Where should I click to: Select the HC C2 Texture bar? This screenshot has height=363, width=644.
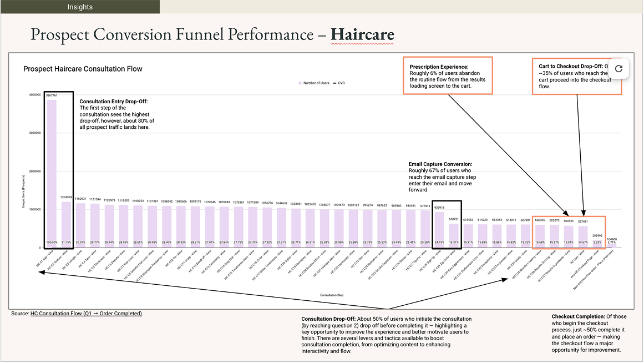click(x=67, y=228)
